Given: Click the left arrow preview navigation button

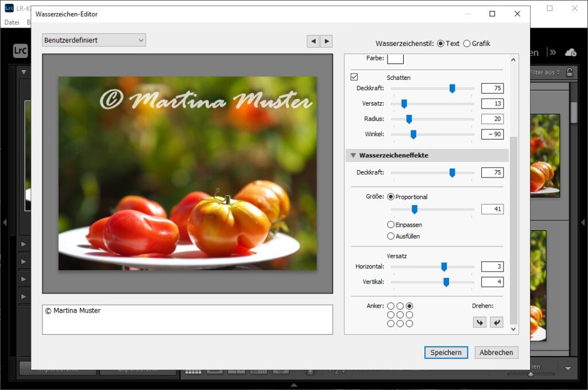Looking at the screenshot, I should click(313, 41).
